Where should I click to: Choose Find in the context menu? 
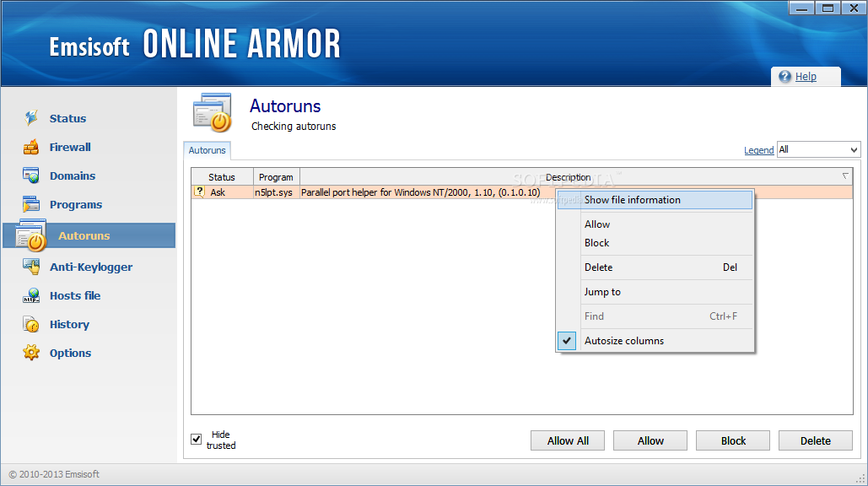(x=655, y=316)
